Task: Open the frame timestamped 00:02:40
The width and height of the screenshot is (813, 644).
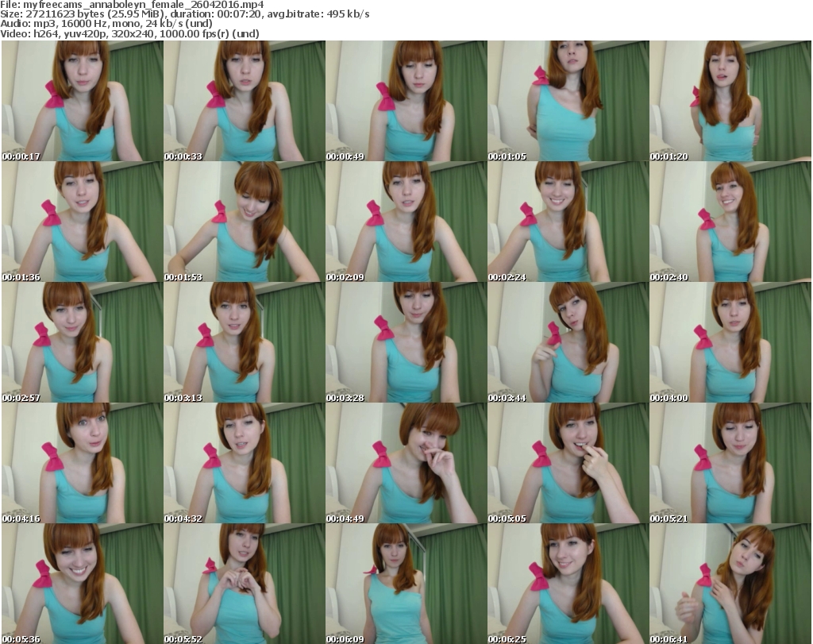Action: click(x=730, y=222)
